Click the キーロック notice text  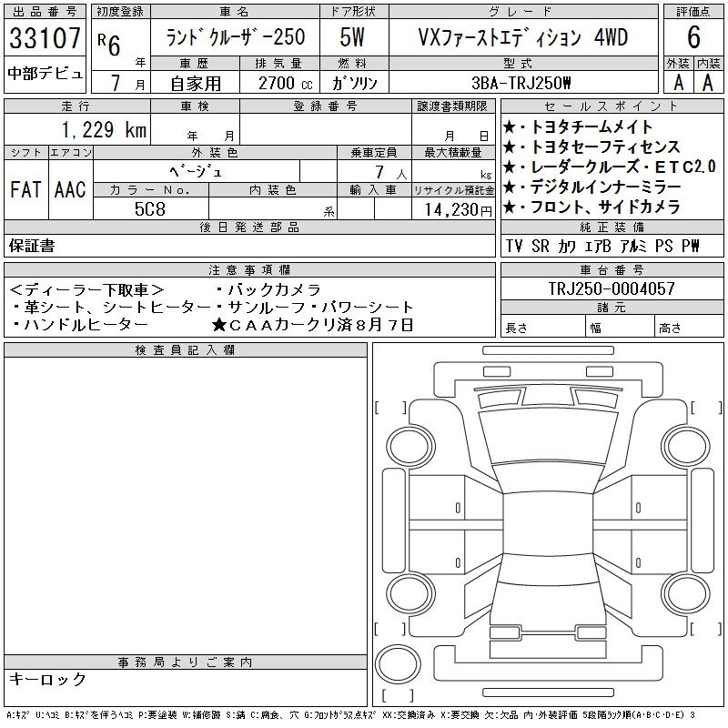click(48, 680)
